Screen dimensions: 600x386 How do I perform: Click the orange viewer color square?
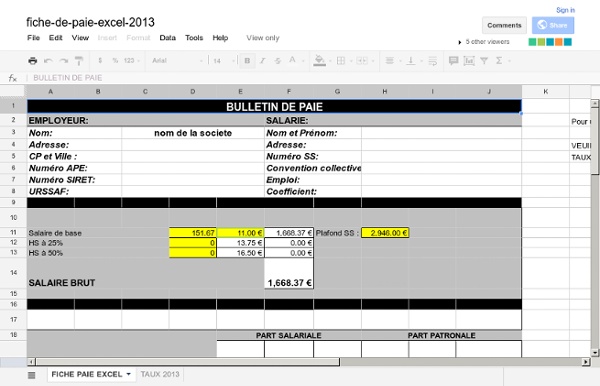pos(559,42)
